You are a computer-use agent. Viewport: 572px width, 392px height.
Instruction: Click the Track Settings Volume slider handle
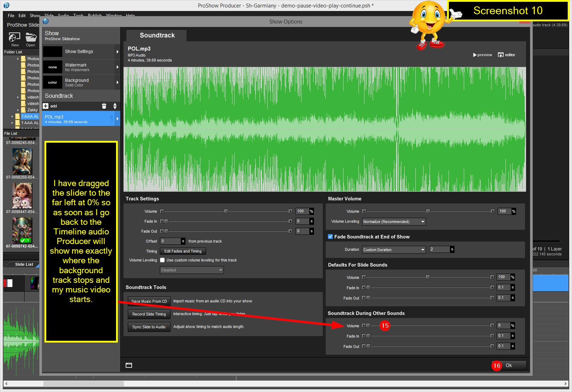tap(226, 211)
